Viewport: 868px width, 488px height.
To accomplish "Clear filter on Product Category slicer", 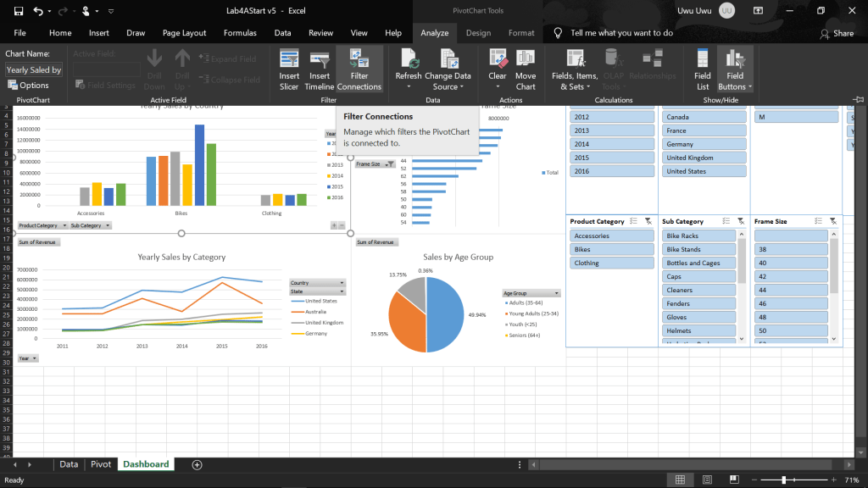I will coord(647,221).
